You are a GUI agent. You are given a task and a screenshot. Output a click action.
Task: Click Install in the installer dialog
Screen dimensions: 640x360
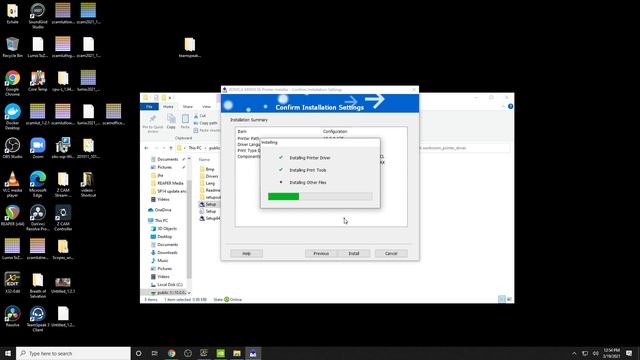(354, 253)
